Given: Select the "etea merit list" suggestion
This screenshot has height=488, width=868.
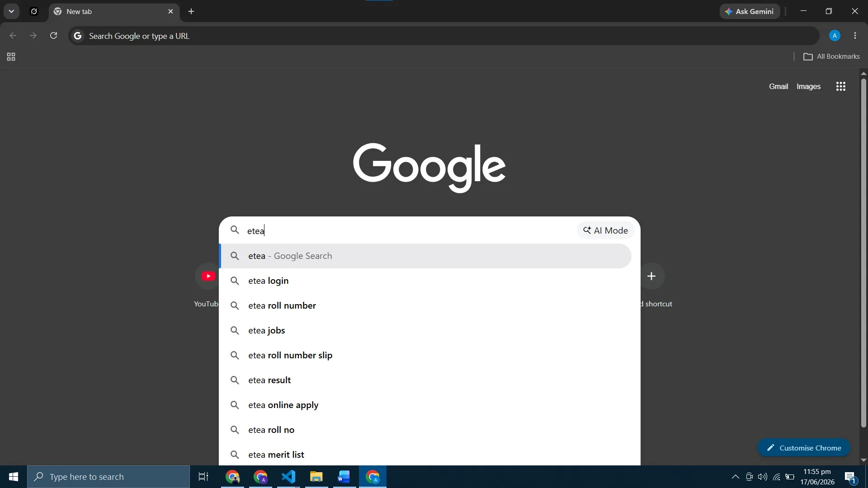Looking at the screenshot, I should click(425, 454).
